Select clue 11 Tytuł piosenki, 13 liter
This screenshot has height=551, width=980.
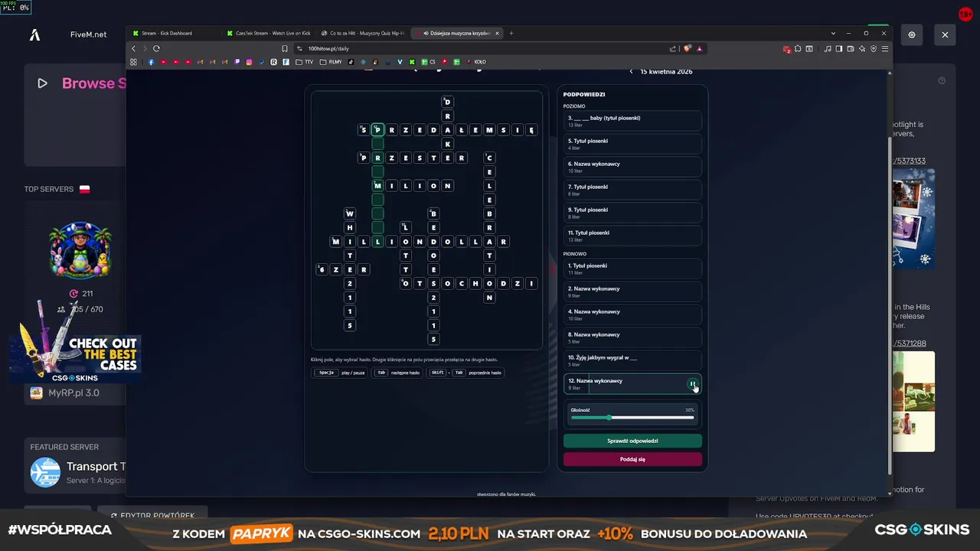point(632,236)
